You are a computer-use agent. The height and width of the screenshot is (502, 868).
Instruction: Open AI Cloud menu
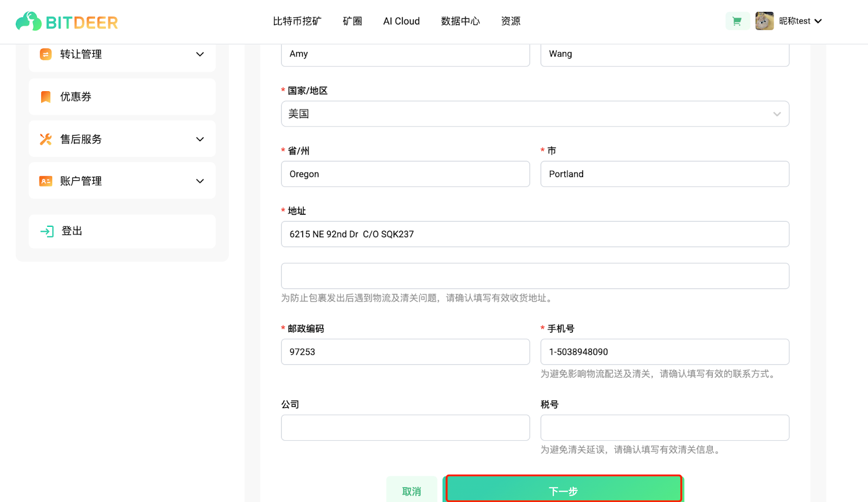[401, 21]
